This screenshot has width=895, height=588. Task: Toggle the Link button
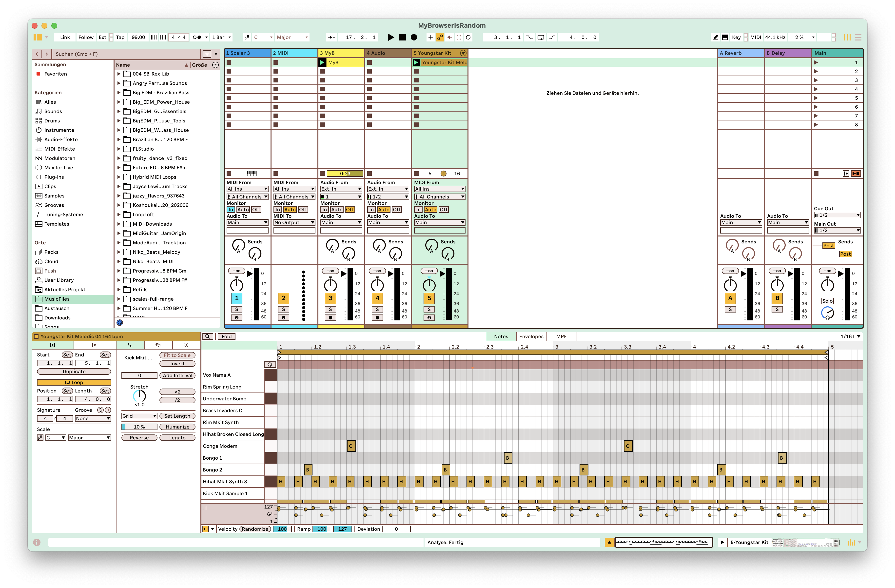pyautogui.click(x=65, y=37)
